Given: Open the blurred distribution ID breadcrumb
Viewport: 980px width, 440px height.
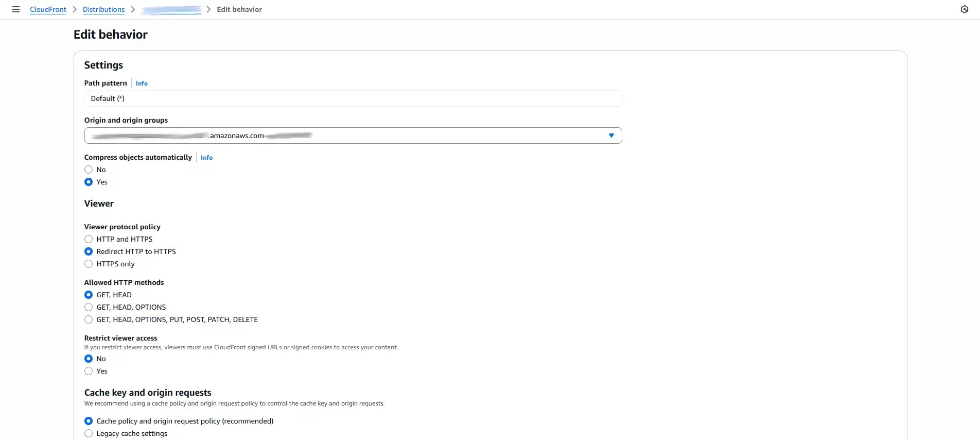Looking at the screenshot, I should tap(171, 9).
